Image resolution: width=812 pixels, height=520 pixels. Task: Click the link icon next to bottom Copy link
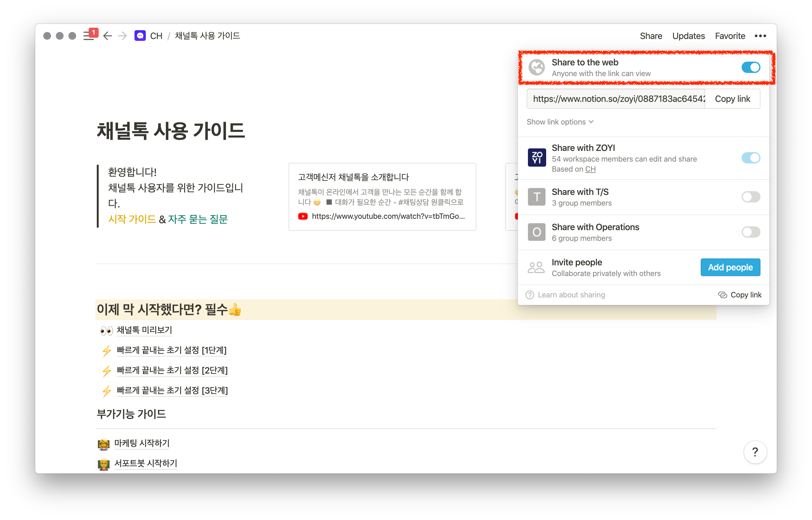(x=722, y=295)
